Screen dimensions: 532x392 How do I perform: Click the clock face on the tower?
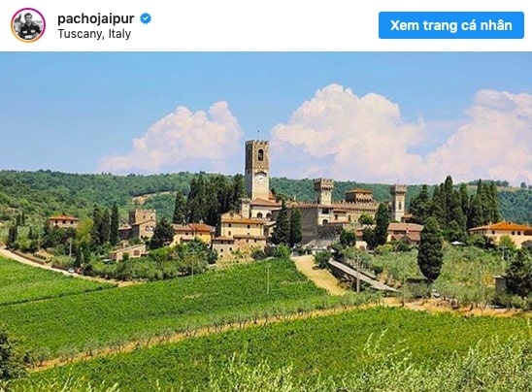(261, 178)
